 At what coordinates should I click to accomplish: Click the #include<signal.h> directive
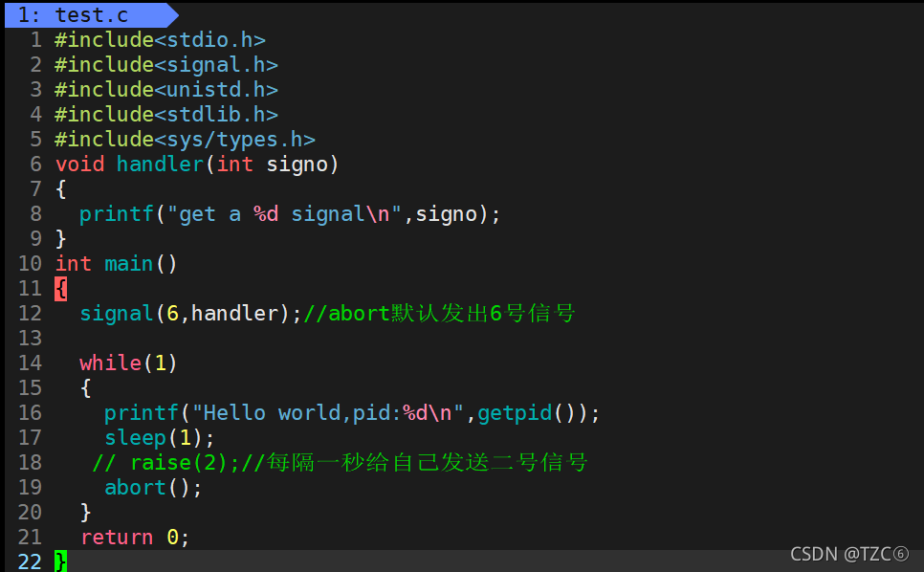click(x=166, y=65)
